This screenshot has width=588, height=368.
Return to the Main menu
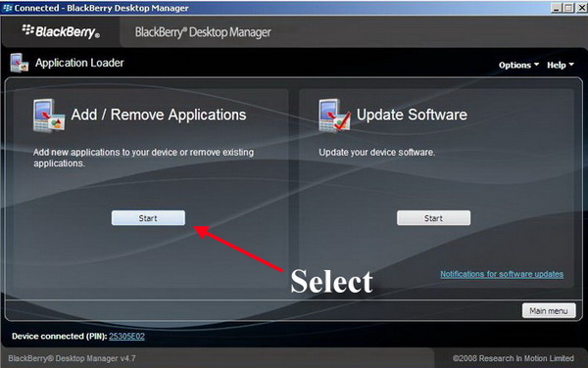pos(549,310)
